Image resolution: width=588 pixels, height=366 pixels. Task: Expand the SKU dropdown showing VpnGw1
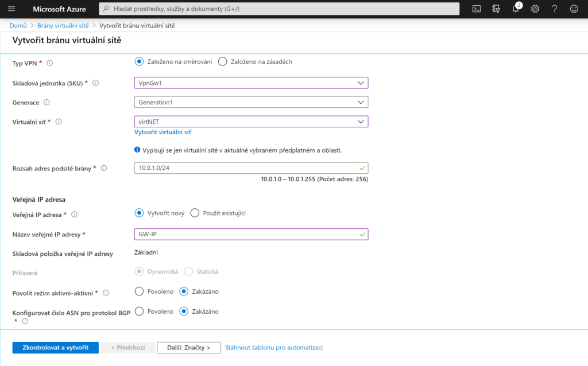pyautogui.click(x=251, y=83)
